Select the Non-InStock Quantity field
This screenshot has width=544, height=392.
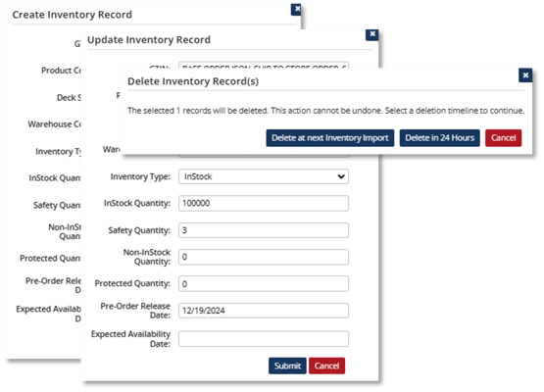click(264, 257)
